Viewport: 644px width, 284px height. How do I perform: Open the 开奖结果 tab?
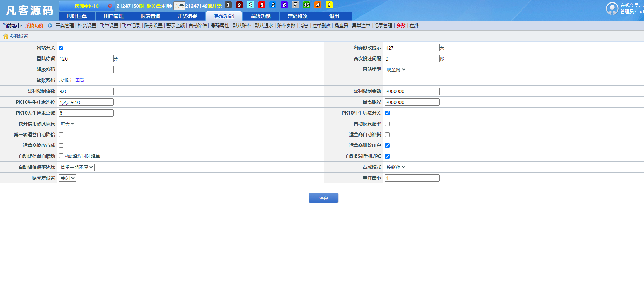click(x=187, y=16)
